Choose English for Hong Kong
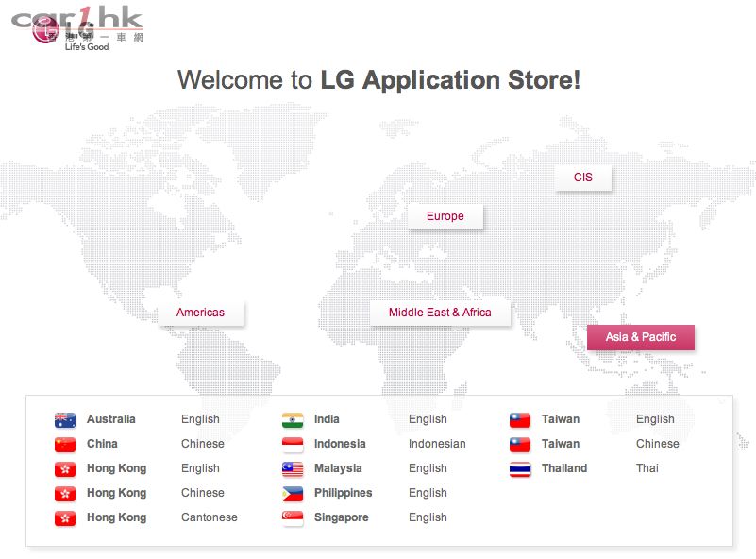Screen dimensions: 756x559 pyautogui.click(x=200, y=468)
